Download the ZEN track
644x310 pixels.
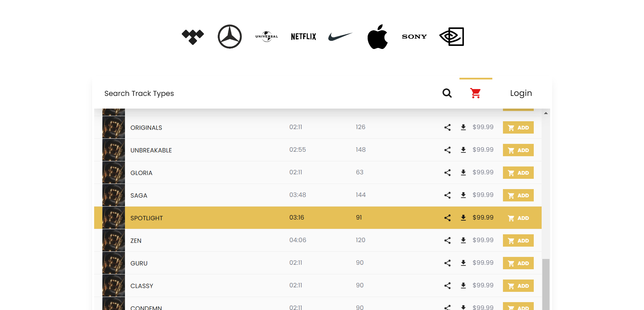pos(463,240)
